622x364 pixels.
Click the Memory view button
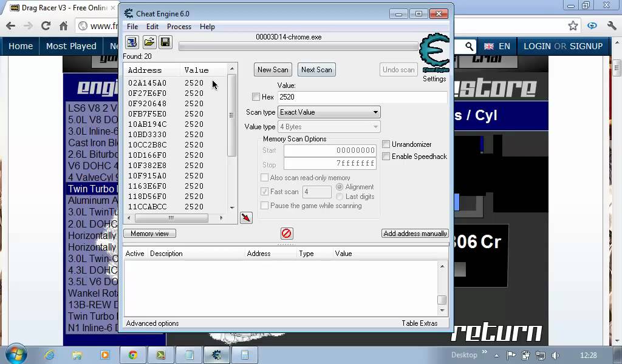coord(149,234)
